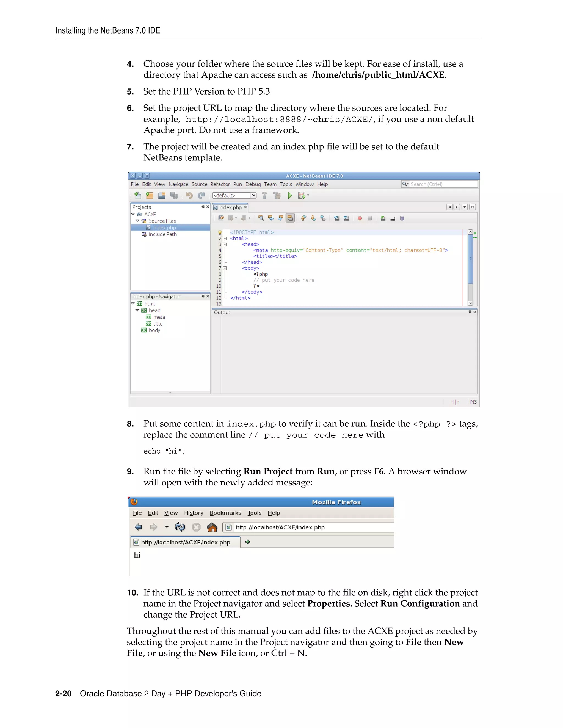
Task: Click the New Project icon in NetBeans toolbar
Action: pyautogui.click(x=150, y=196)
